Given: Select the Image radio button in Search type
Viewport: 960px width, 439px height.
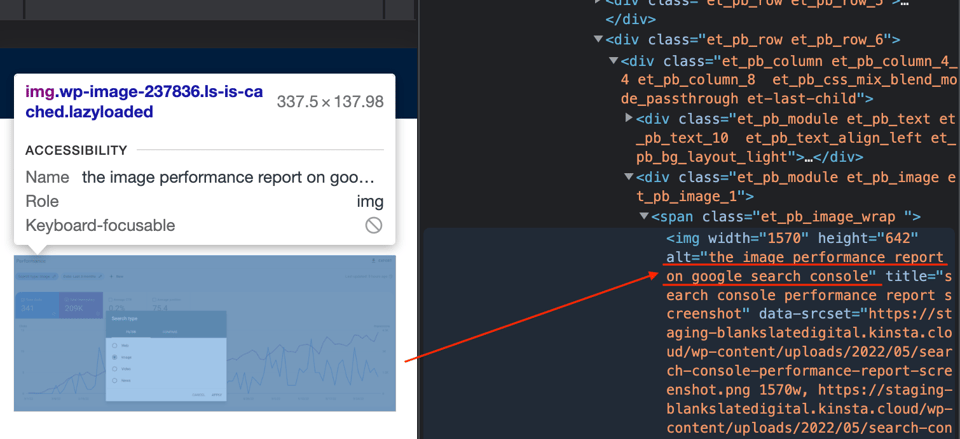Looking at the screenshot, I should pos(114,357).
